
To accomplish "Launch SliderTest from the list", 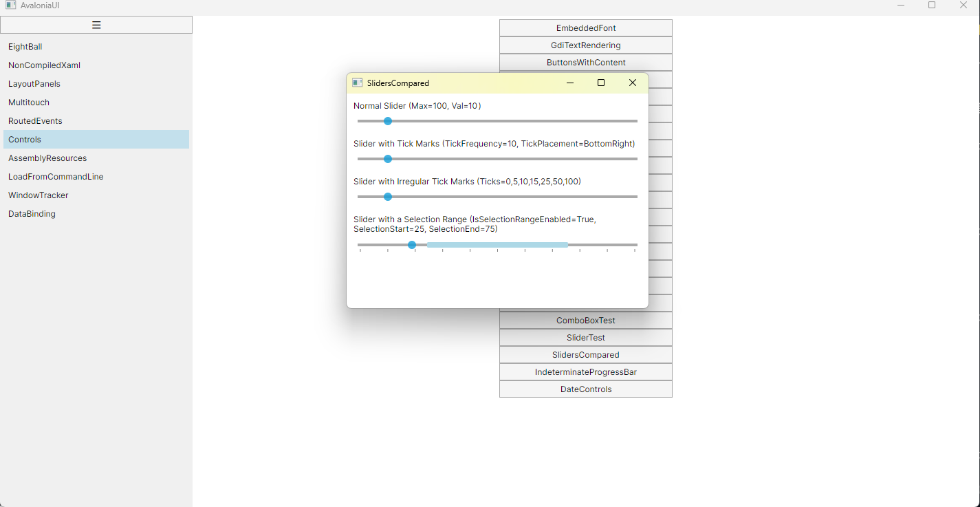I will (x=586, y=338).
